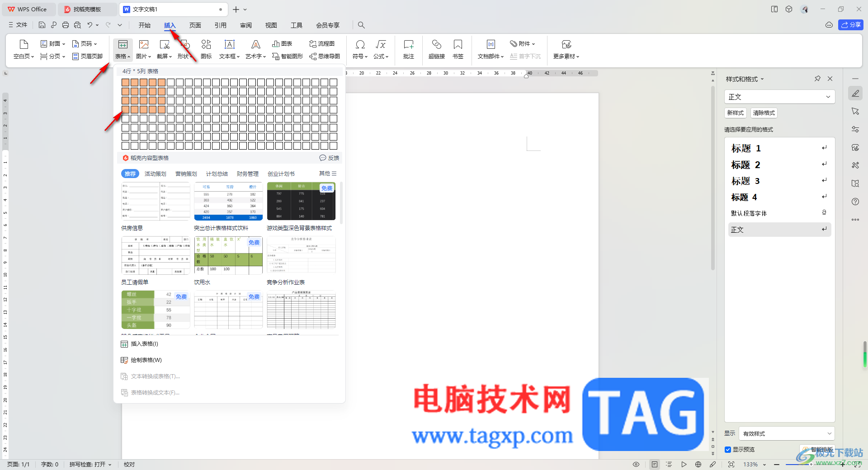Close the 样式和格式 panel
Viewport: 868px width, 470px height.
point(830,79)
